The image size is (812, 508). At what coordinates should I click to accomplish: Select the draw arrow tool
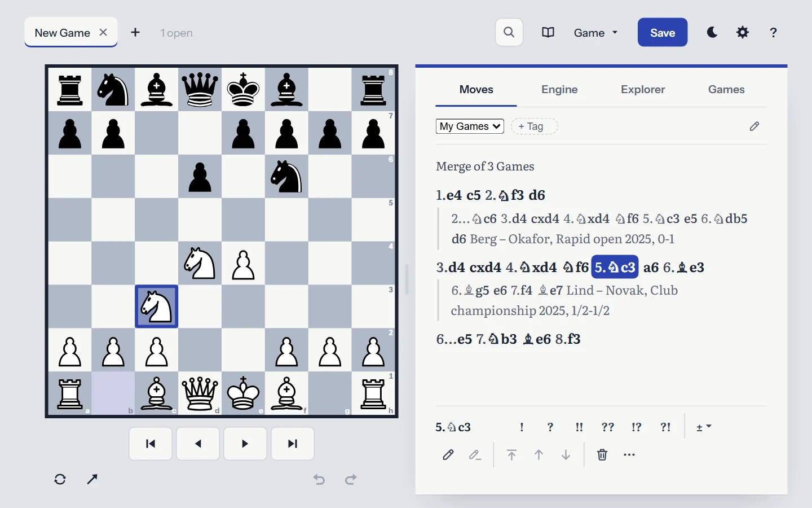tap(92, 479)
